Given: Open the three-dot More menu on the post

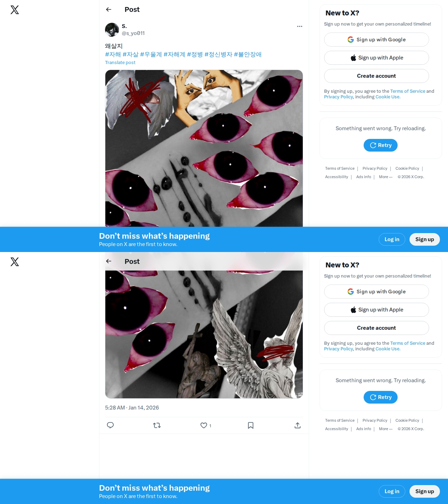Looking at the screenshot, I should pos(300,26).
